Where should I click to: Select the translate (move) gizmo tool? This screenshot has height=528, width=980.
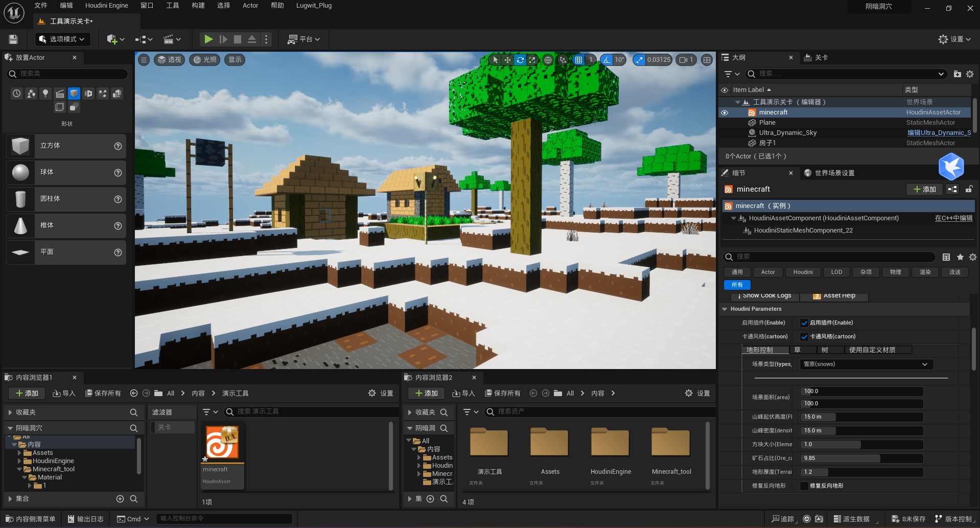pyautogui.click(x=507, y=60)
